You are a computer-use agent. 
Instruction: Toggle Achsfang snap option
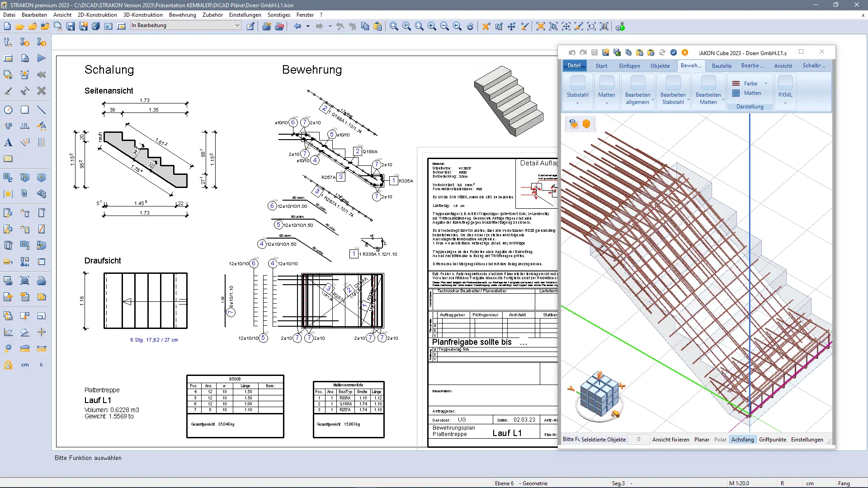(742, 439)
